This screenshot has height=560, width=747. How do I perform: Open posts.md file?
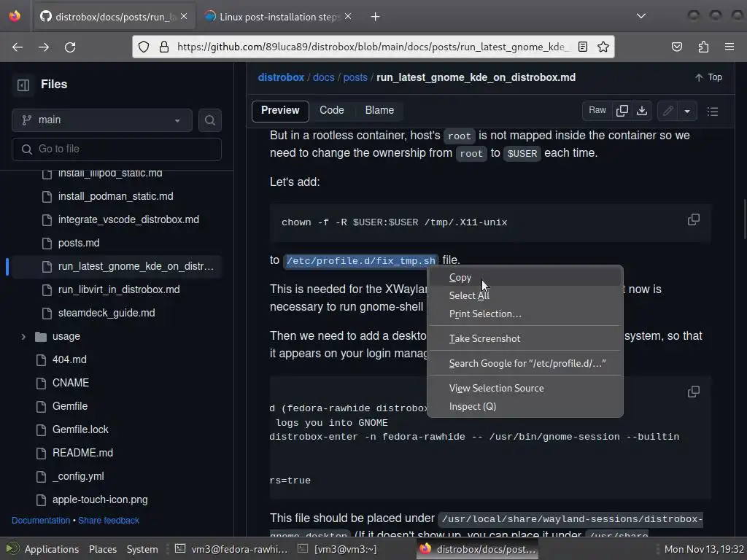tap(79, 243)
